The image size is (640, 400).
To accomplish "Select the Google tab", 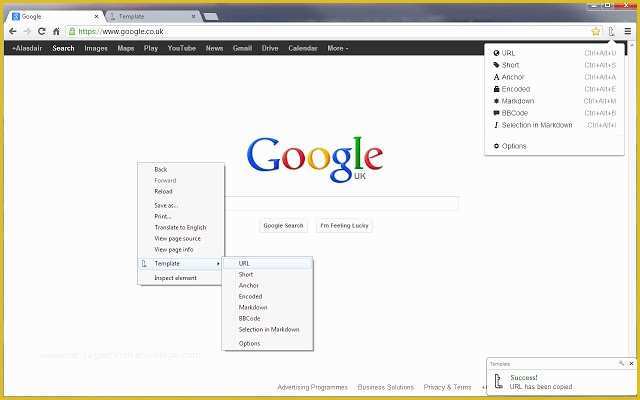I will tap(55, 17).
